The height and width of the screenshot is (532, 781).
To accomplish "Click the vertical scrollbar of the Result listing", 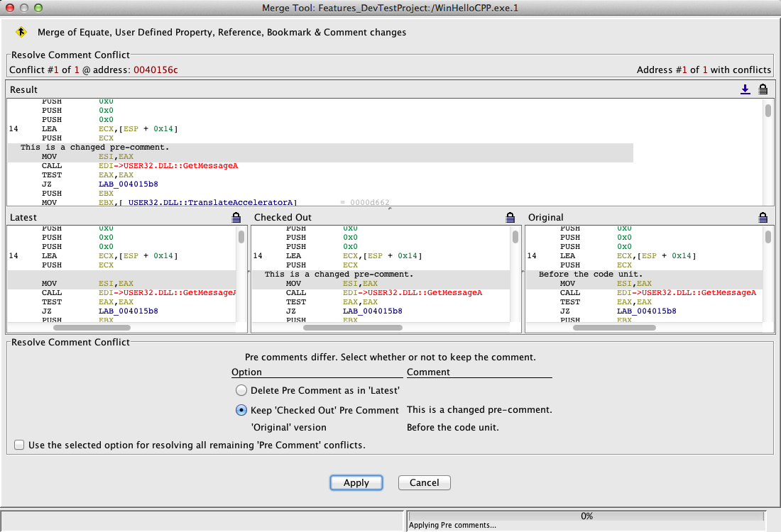I will point(768,111).
